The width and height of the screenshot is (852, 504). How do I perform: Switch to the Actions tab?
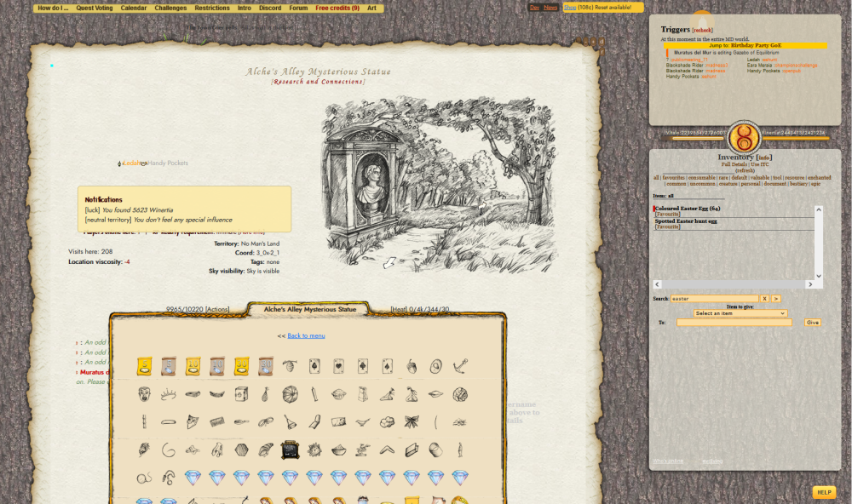pos(217,310)
